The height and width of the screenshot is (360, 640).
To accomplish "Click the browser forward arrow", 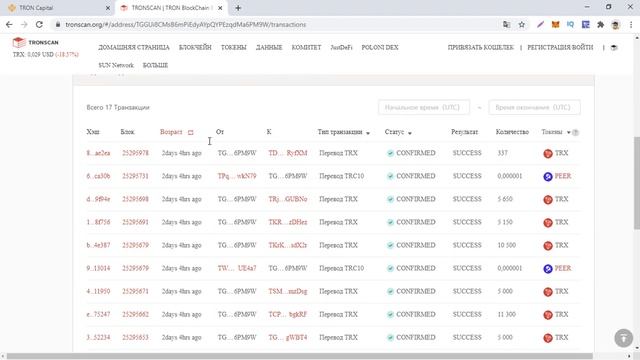I will tap(24, 24).
